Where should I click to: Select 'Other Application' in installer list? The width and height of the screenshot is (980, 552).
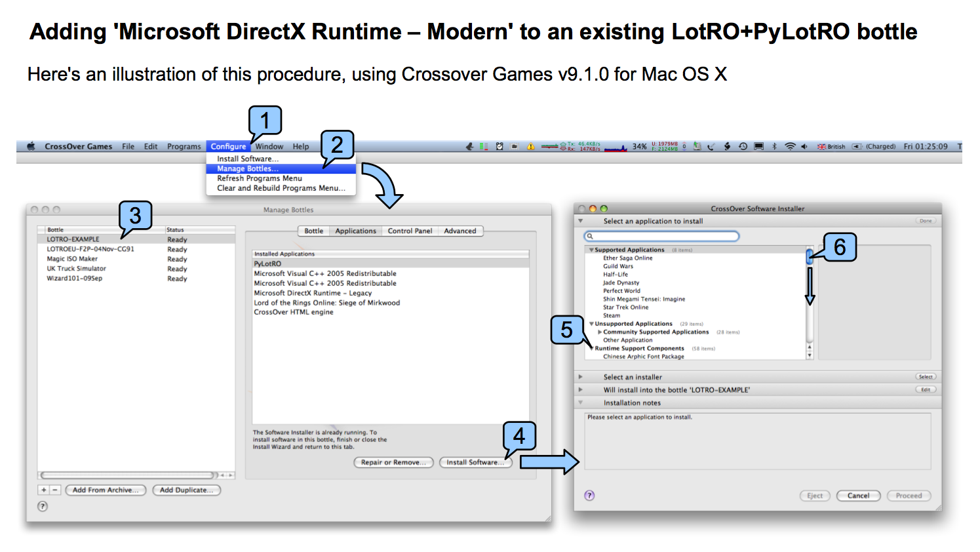point(628,340)
